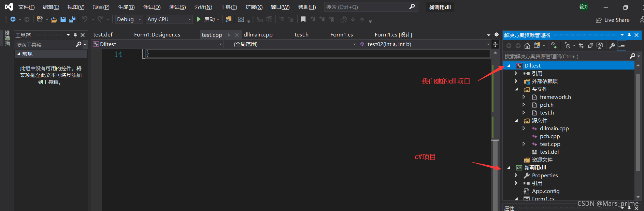The width and height of the screenshot is (644, 211).
Task: Click the split editor icon beside member dropdown
Action: 495,44
